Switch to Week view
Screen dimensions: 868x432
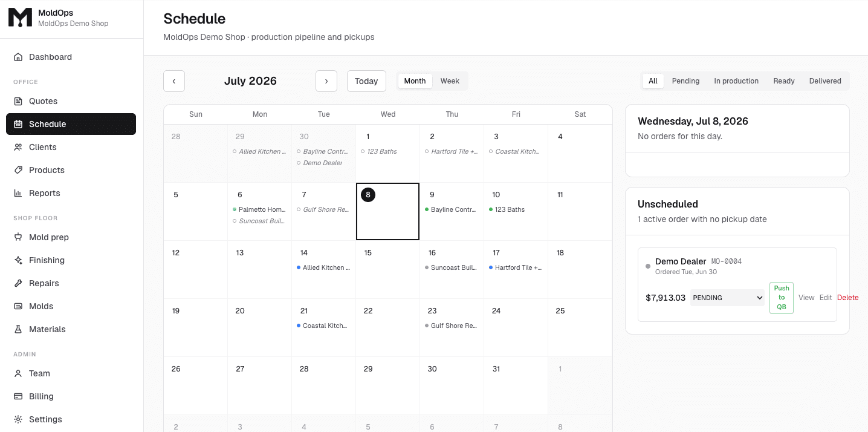tap(450, 81)
